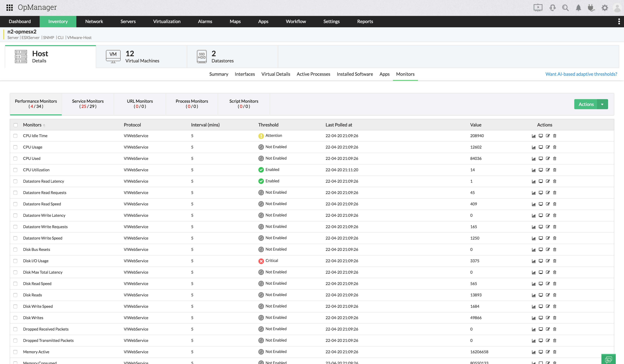Open the Virtual Details tab

point(276,74)
